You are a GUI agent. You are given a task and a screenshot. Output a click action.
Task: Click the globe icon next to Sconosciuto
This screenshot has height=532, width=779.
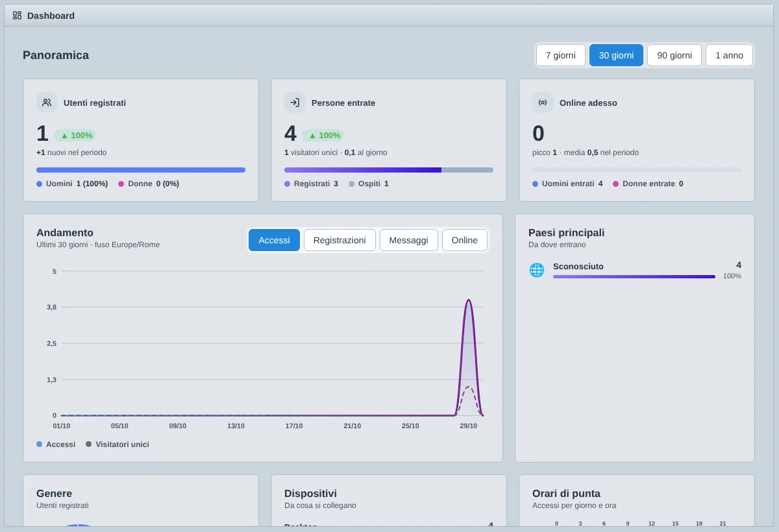click(x=537, y=270)
